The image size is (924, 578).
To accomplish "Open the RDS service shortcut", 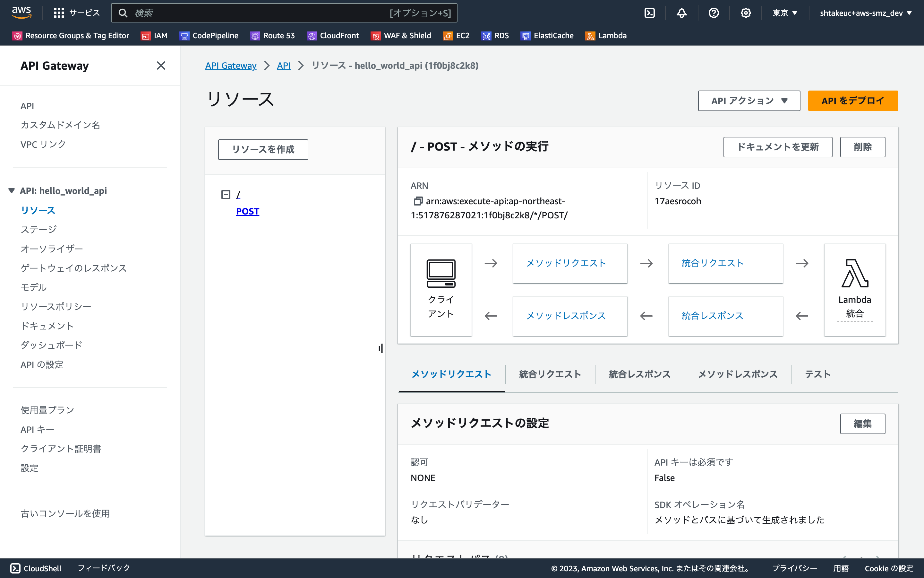I will 495,36.
